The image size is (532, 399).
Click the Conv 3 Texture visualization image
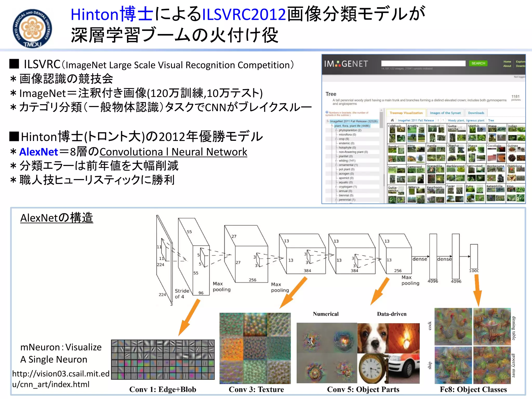click(255, 348)
